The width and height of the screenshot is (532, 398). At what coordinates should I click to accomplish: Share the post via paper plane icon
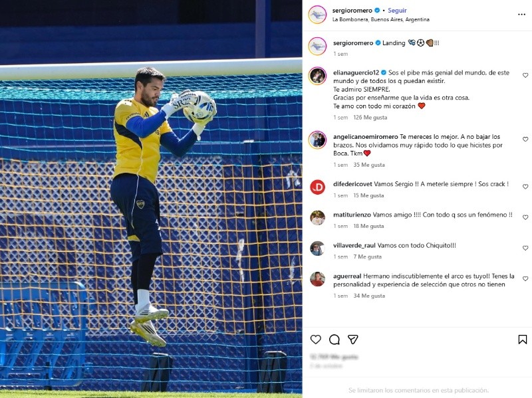pos(353,340)
